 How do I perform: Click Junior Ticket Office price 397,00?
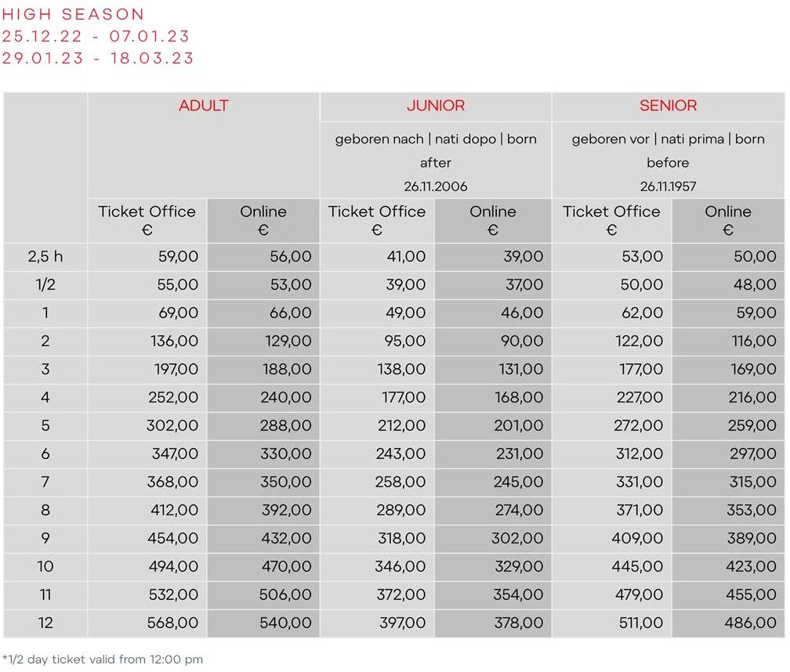[x=400, y=623]
